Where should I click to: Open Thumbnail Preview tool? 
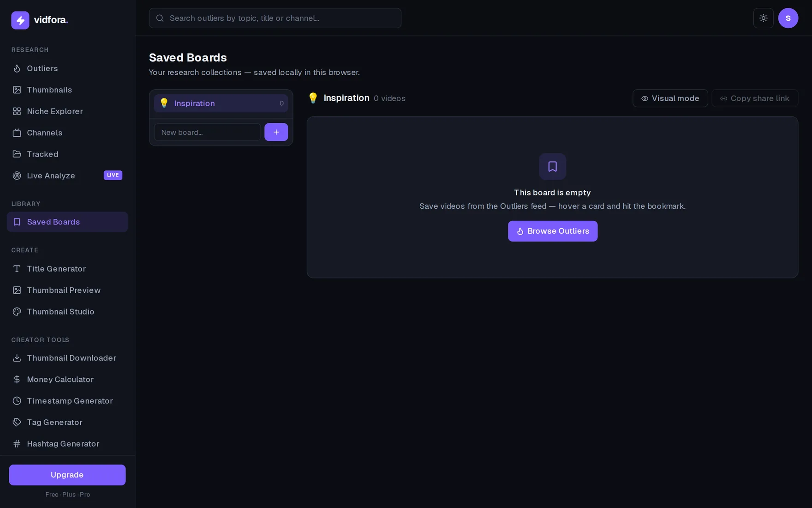point(67,290)
